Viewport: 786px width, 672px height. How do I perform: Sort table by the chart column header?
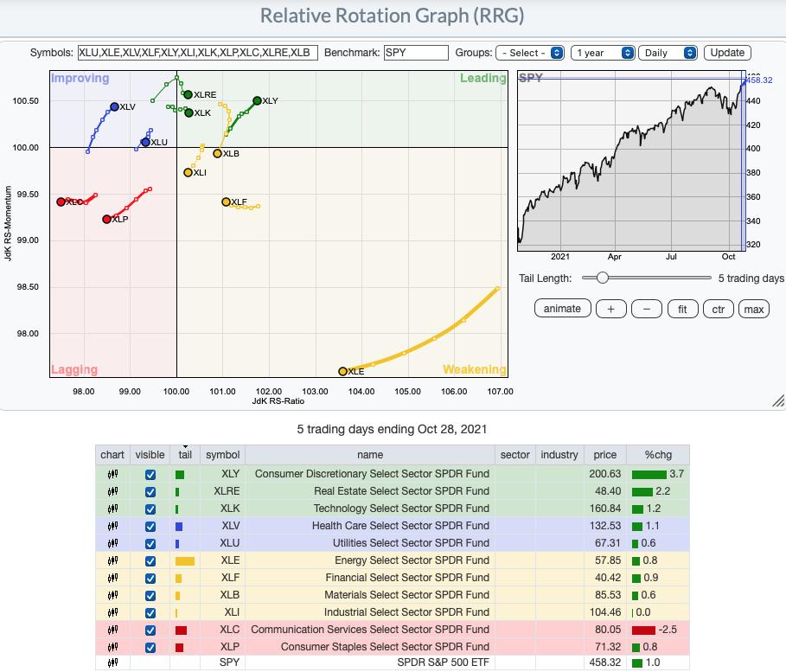click(112, 455)
